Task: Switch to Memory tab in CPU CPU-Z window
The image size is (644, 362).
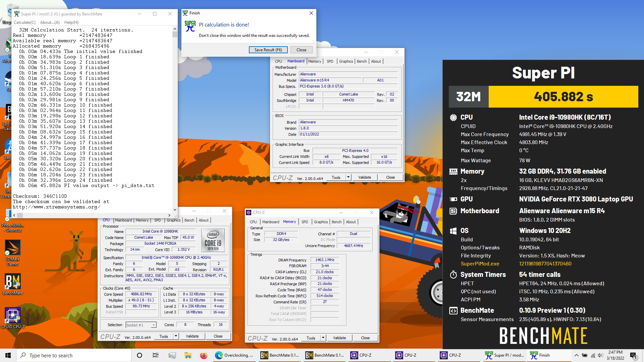Action: point(142,220)
